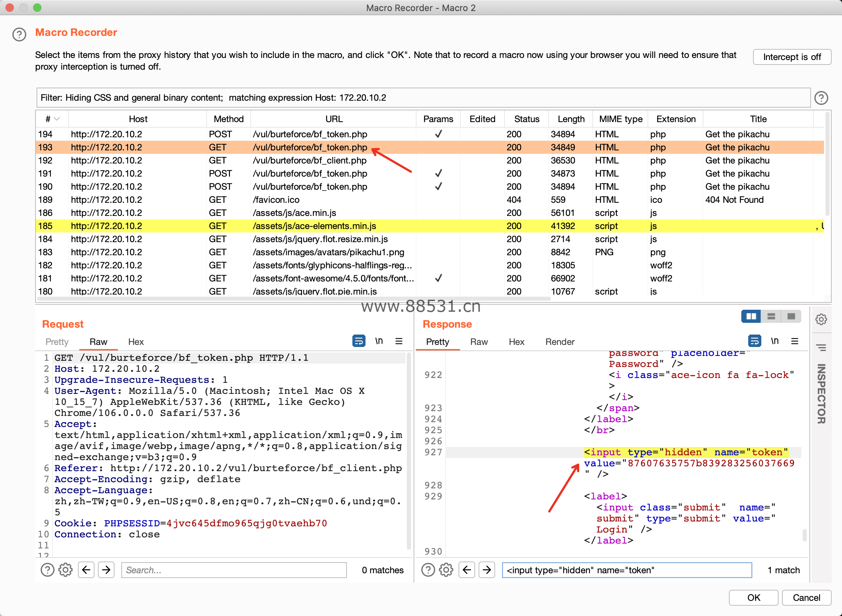
Task: Sort history by Method column header
Action: (x=229, y=119)
